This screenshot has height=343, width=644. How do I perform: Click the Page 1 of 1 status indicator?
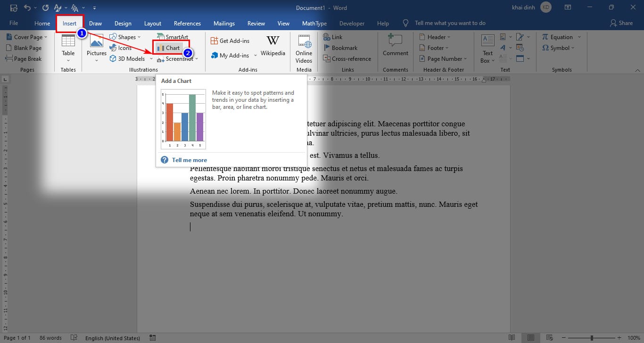pyautogui.click(x=17, y=338)
